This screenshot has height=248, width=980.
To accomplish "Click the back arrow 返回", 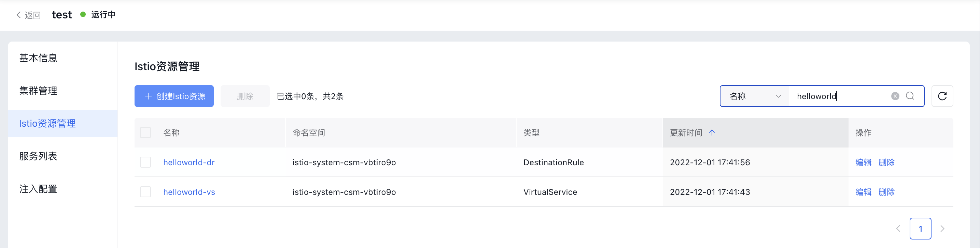I will click(x=28, y=15).
